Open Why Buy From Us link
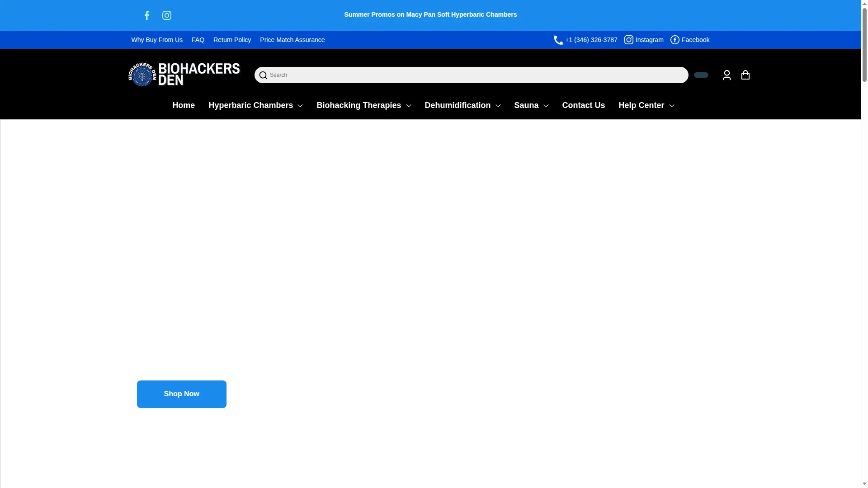The image size is (868, 488). [157, 40]
